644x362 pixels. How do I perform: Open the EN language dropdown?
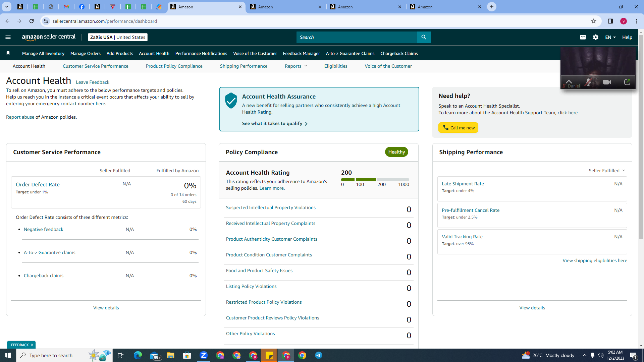[610, 37]
